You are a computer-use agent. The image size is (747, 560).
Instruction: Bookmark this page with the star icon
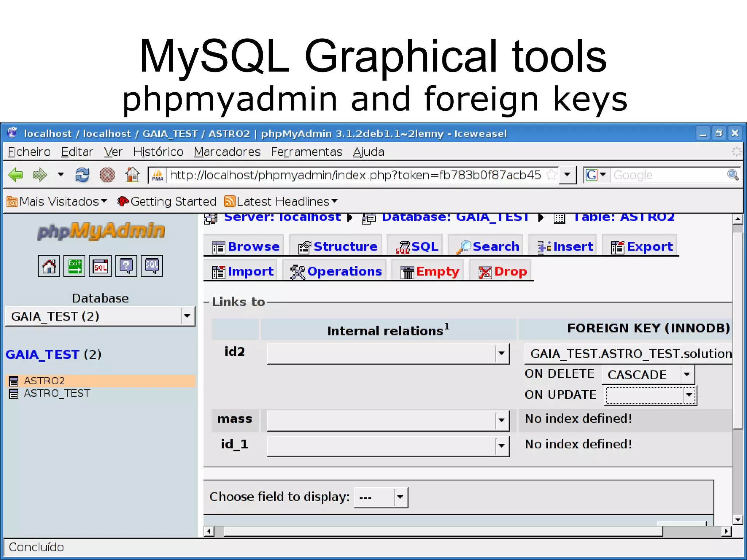pyautogui.click(x=551, y=175)
